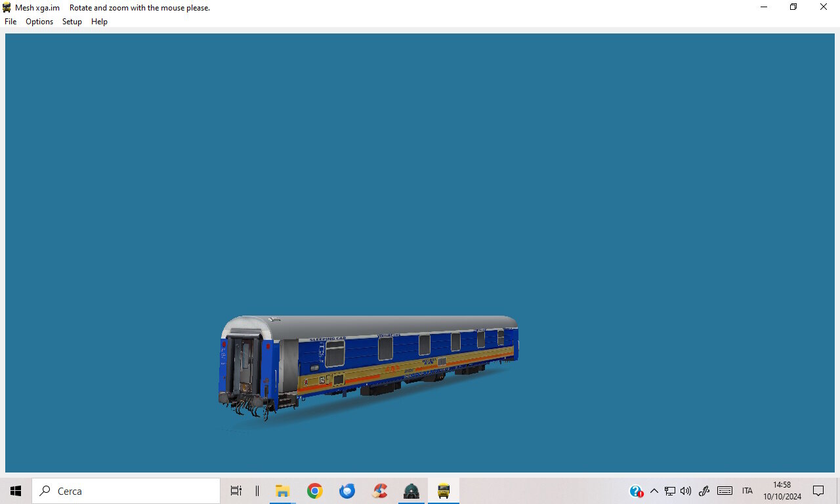Open network status from system tray

tap(670, 491)
